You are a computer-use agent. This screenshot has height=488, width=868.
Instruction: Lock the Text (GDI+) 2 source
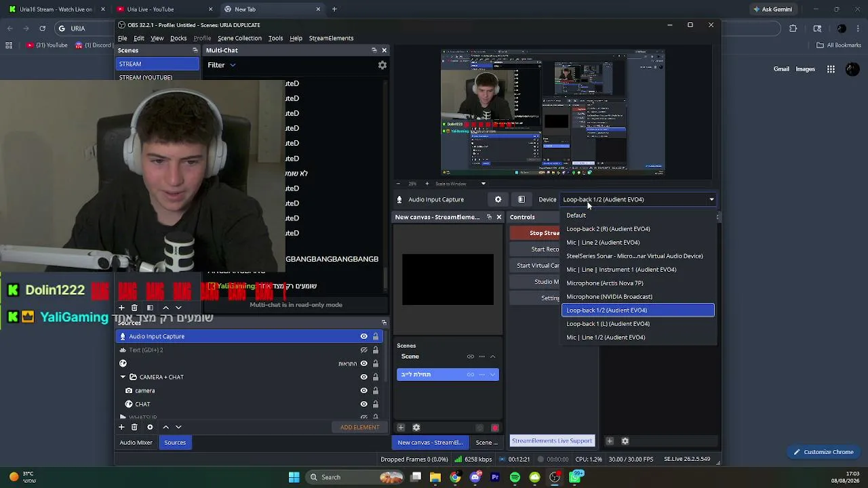[x=375, y=350]
